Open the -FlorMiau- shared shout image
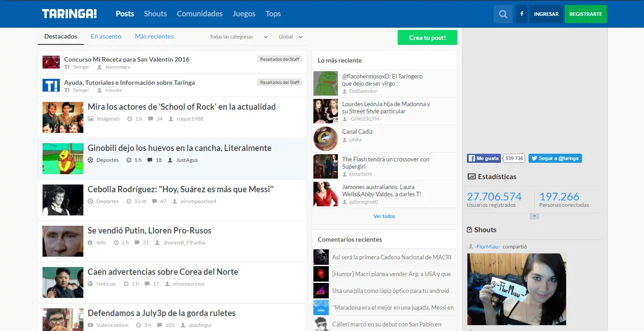 pos(517,289)
